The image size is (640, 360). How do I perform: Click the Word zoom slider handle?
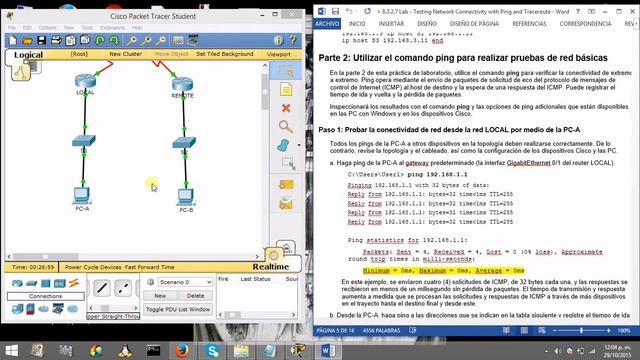[x=582, y=330]
